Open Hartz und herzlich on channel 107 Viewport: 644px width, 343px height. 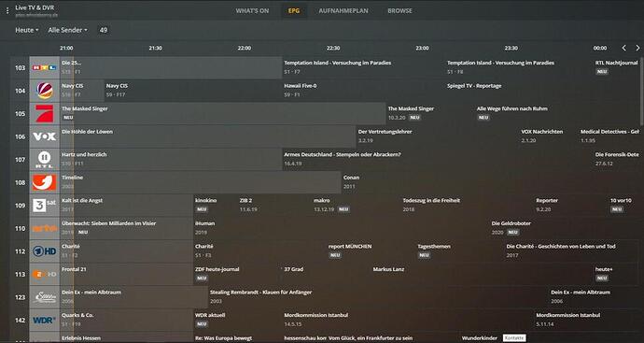point(171,160)
